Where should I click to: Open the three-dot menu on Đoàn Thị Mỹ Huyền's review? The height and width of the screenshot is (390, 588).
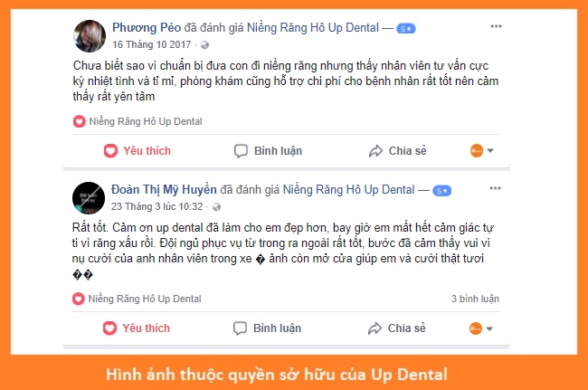point(495,188)
